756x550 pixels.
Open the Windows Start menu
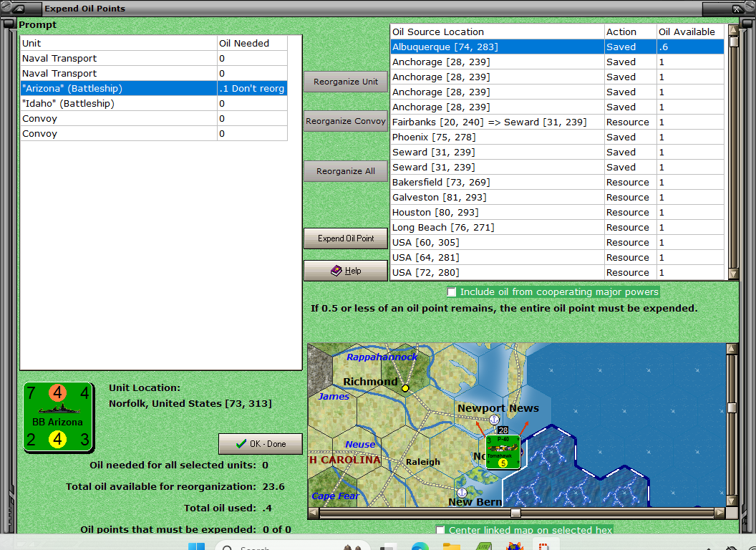point(196,546)
